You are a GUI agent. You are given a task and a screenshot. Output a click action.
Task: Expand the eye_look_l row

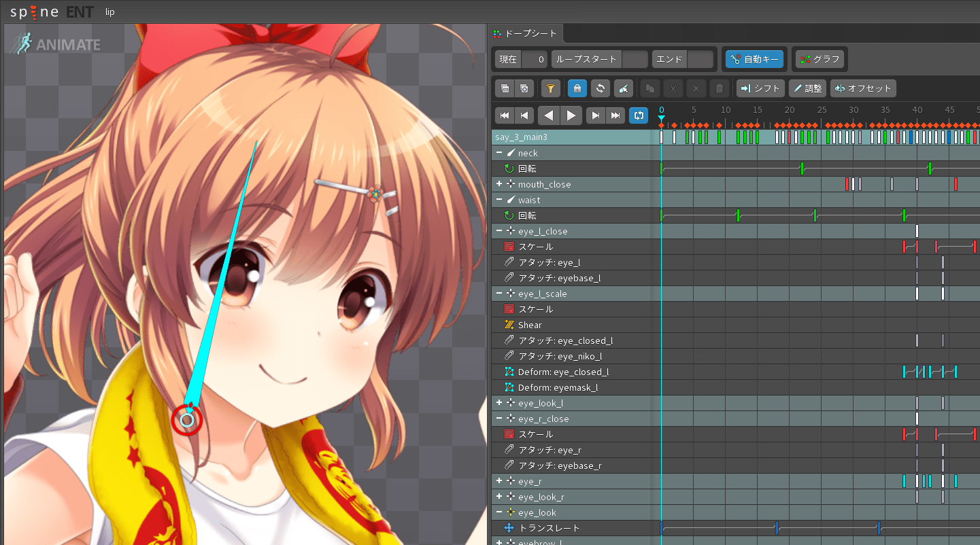point(499,403)
